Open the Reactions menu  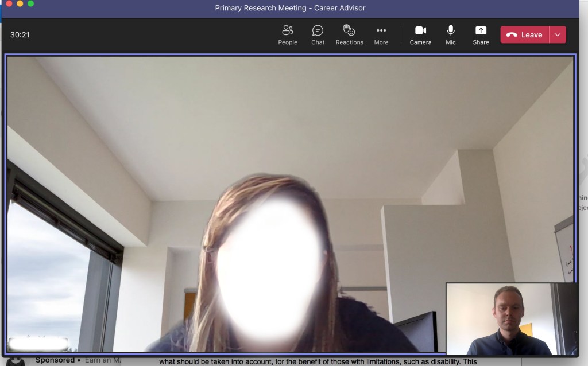(349, 34)
